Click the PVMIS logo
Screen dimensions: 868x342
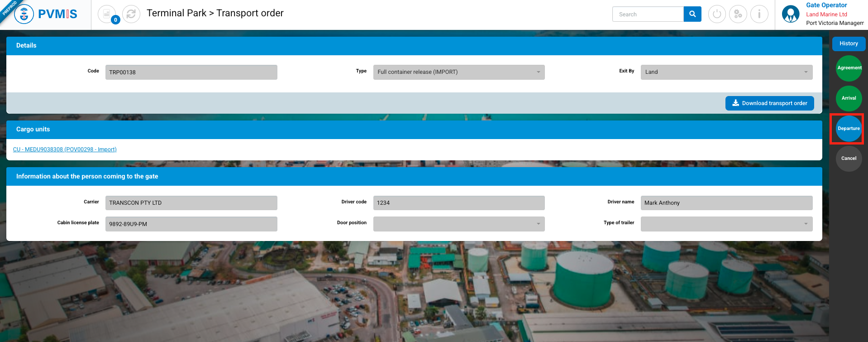point(46,14)
